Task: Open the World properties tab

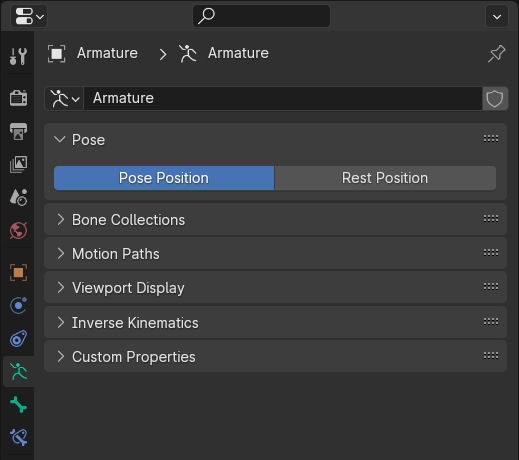Action: coord(18,230)
